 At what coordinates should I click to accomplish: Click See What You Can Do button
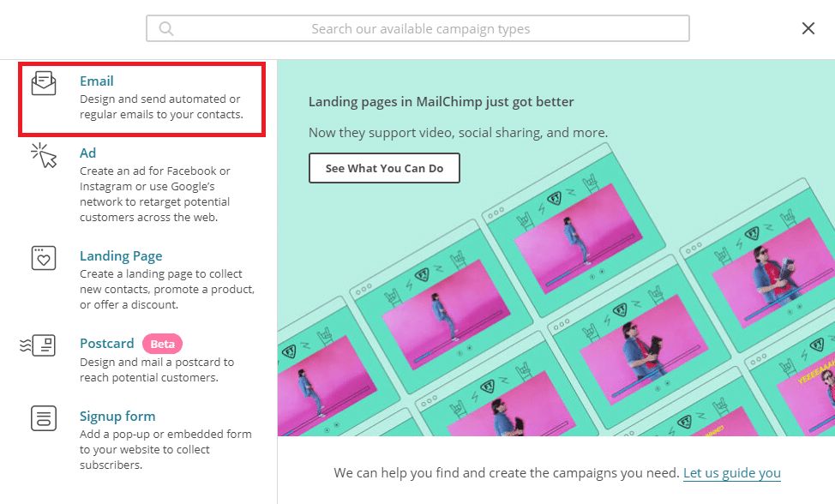coord(384,168)
